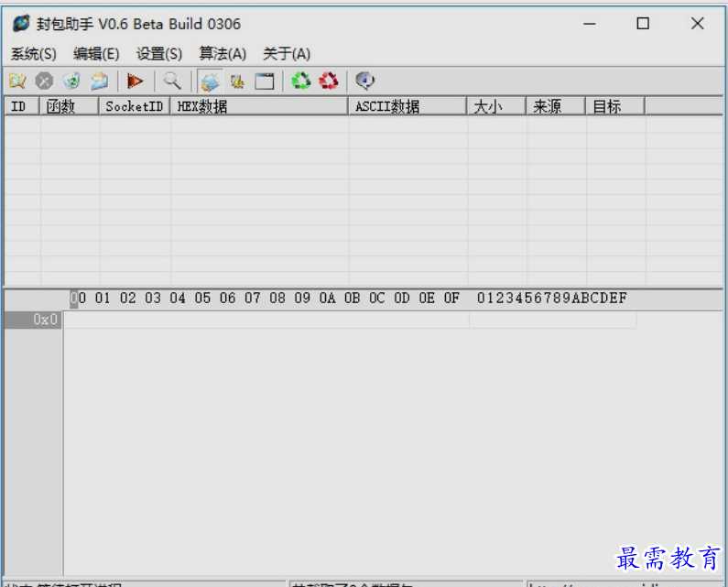Click the 目标 column header

615,106
